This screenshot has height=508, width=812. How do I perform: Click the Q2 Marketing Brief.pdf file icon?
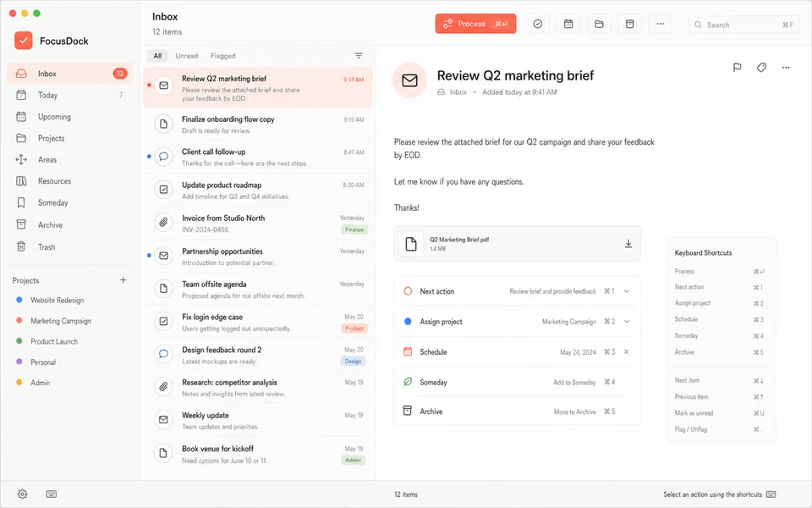[x=411, y=244]
